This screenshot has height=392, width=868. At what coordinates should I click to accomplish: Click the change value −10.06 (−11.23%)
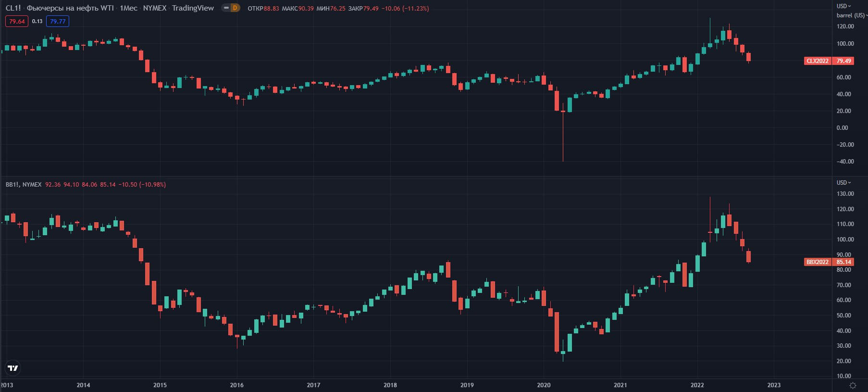pyautogui.click(x=405, y=8)
